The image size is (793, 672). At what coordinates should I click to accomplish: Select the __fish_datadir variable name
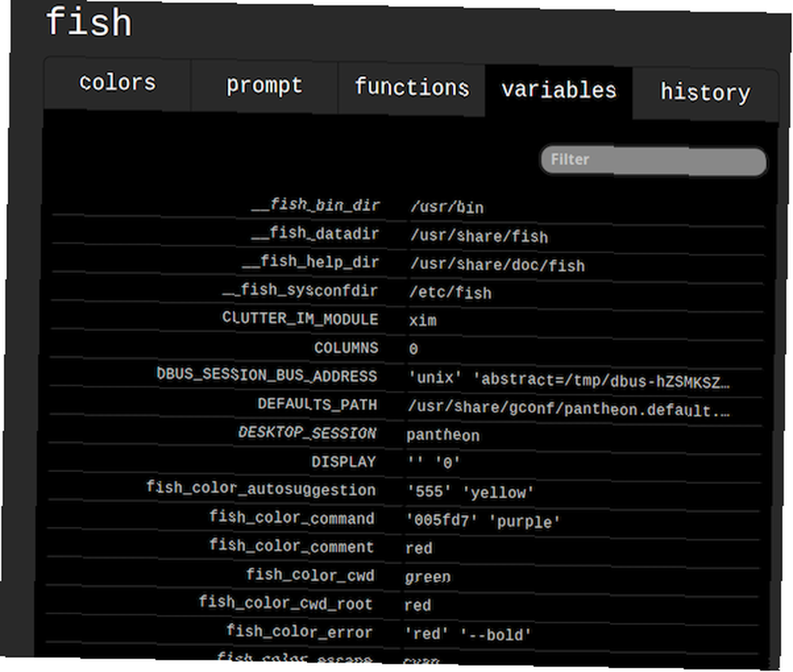pos(315,234)
